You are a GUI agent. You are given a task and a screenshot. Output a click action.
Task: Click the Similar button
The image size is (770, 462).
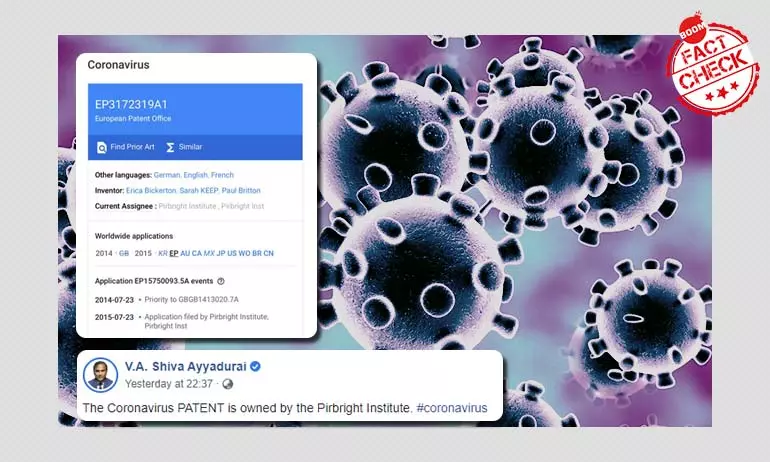click(x=184, y=147)
